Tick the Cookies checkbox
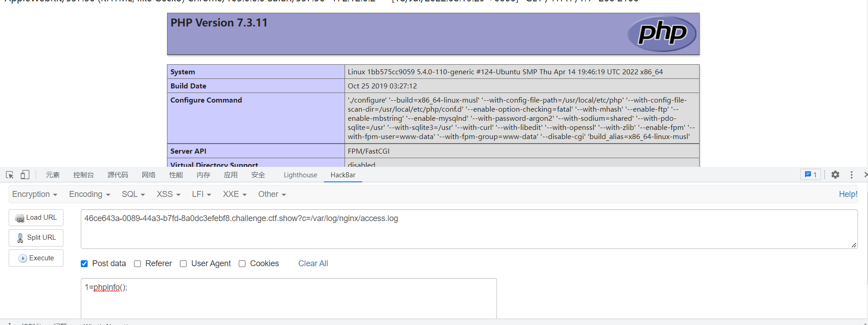The image size is (868, 325). [242, 264]
